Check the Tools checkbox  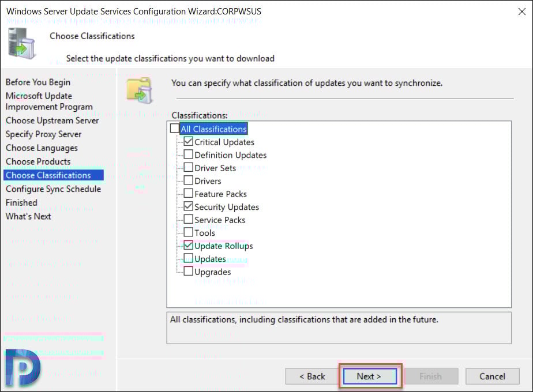point(188,232)
